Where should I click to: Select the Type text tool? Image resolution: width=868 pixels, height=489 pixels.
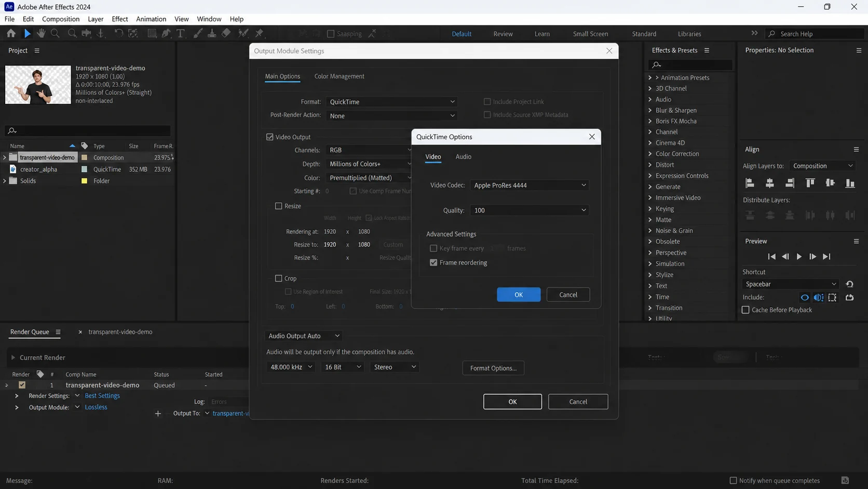click(x=181, y=33)
